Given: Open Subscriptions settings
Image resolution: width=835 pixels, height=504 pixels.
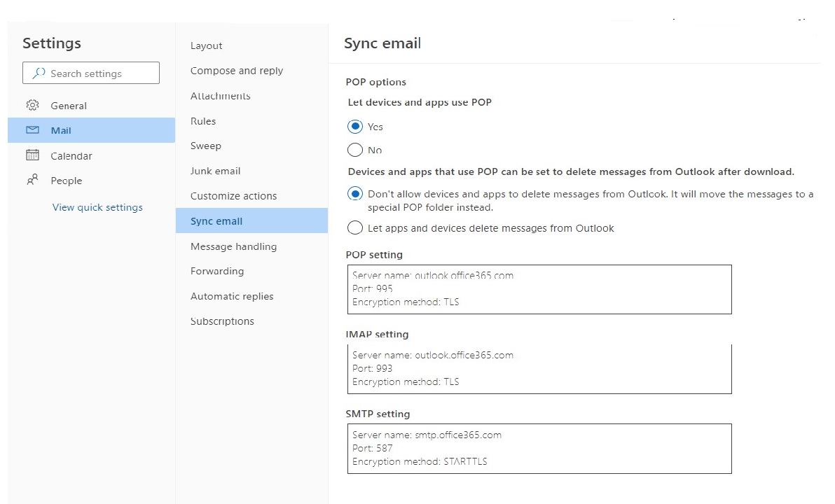Looking at the screenshot, I should [x=223, y=321].
